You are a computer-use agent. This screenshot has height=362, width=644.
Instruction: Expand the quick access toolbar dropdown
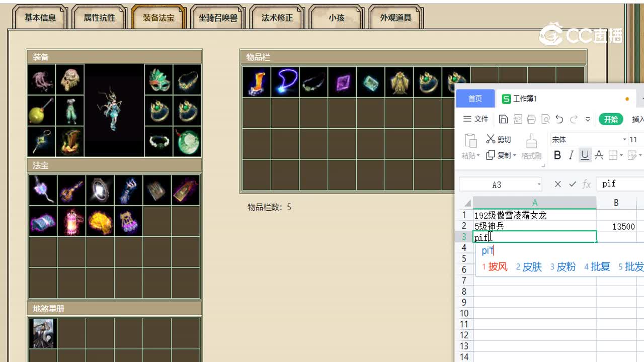pos(587,120)
